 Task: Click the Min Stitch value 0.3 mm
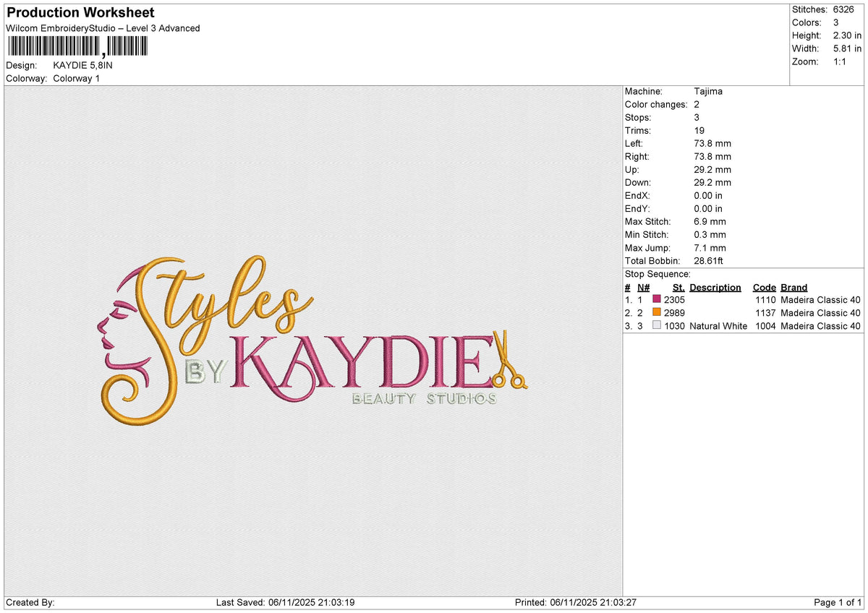pos(710,234)
